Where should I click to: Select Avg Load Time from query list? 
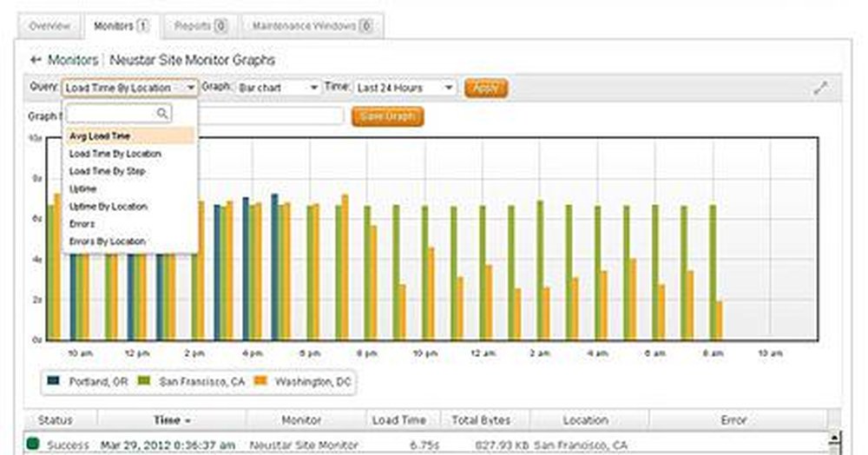[x=100, y=136]
